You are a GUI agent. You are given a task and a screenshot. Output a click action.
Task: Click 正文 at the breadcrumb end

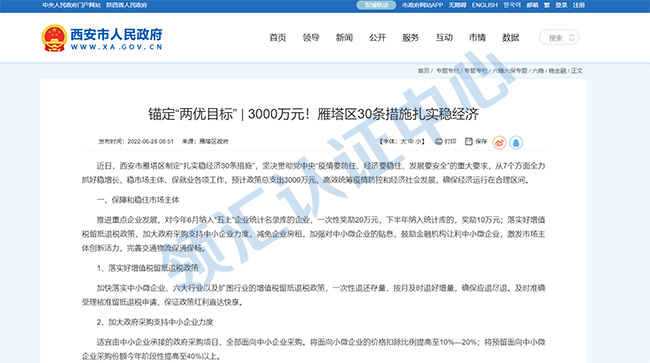click(577, 71)
